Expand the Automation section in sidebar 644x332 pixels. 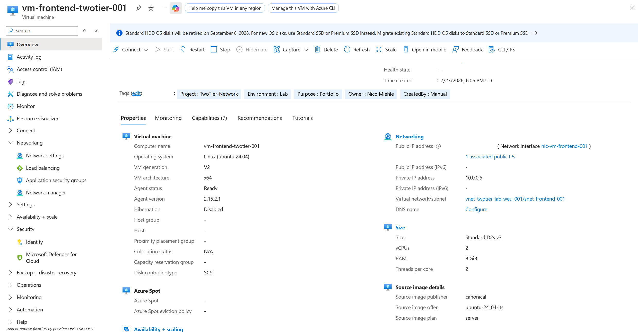click(11, 310)
